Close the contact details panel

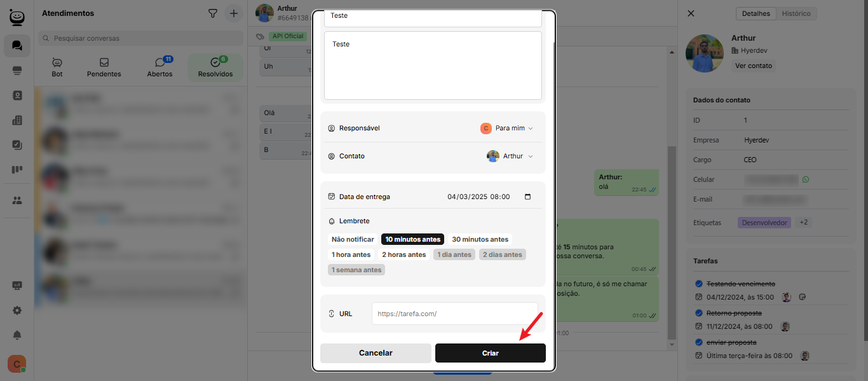[x=691, y=13]
